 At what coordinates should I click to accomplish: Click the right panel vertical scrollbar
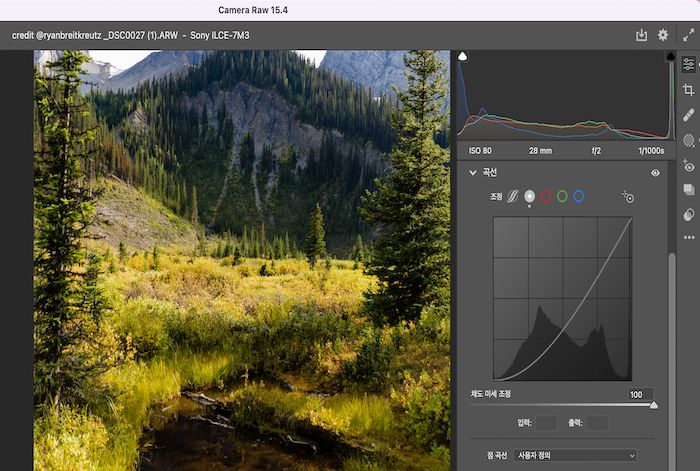671,362
